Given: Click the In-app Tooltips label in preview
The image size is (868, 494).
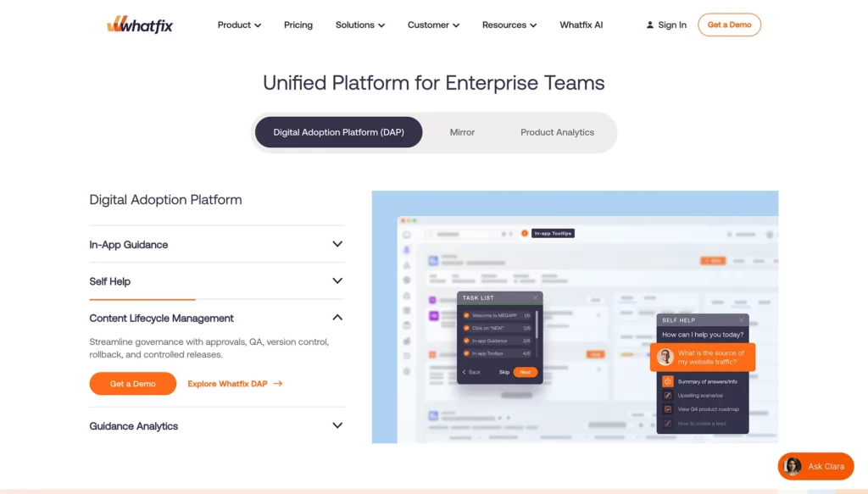Looking at the screenshot, I should pyautogui.click(x=553, y=234).
